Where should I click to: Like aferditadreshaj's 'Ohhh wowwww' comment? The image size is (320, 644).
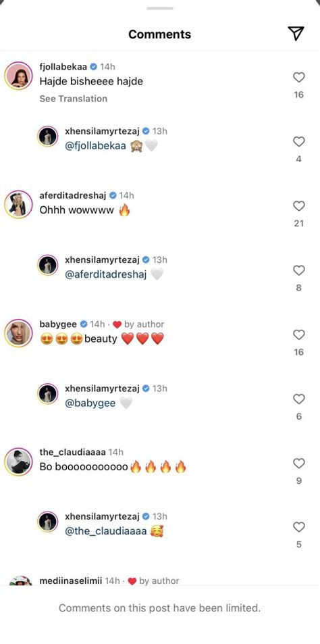299,205
